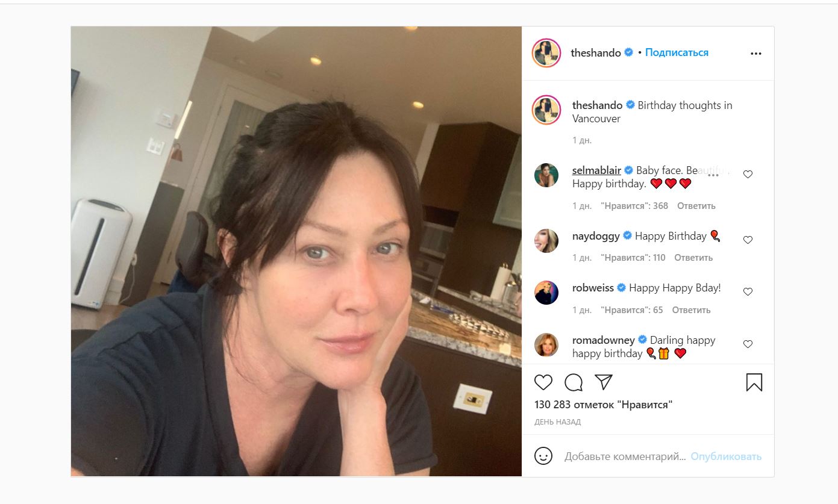Click Ответить under naydoggy's comment
Viewport: 838px width, 504px height.
pyautogui.click(x=693, y=258)
